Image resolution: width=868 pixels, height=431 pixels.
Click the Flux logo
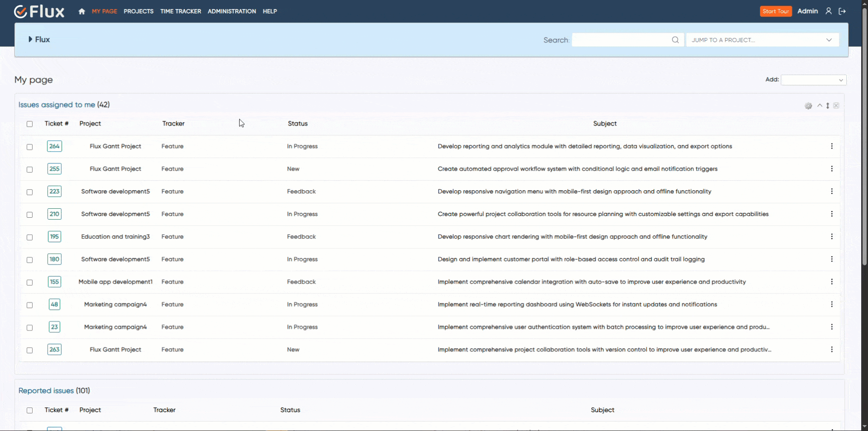pyautogui.click(x=39, y=11)
